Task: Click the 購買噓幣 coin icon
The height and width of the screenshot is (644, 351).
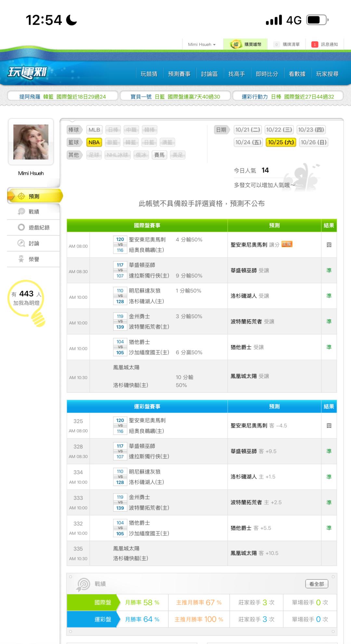Action: (x=236, y=44)
